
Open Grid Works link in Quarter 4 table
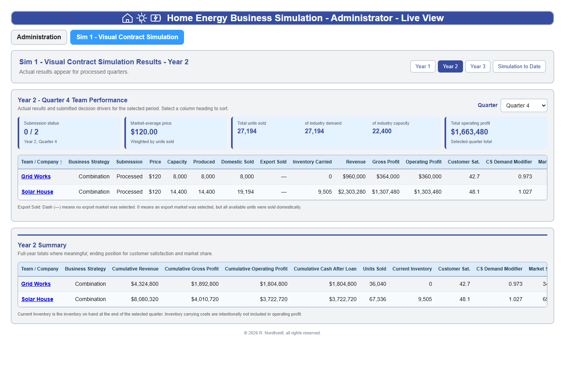click(x=36, y=177)
